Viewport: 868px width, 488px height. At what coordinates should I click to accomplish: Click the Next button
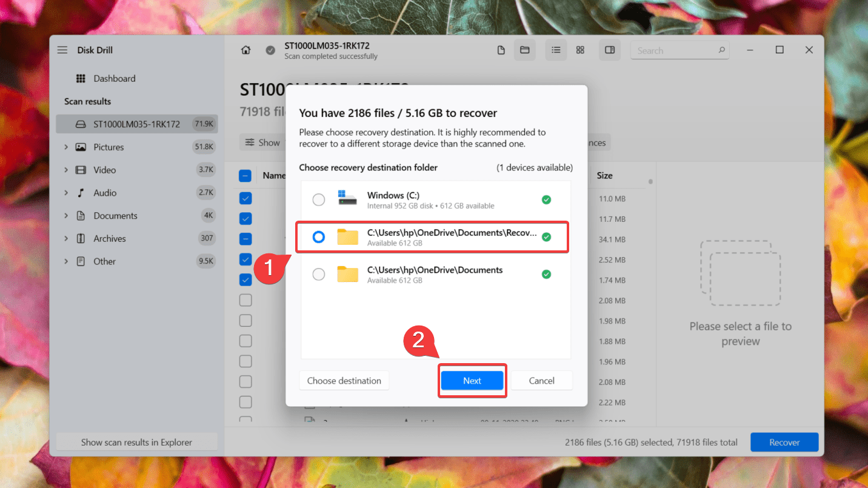[472, 381]
